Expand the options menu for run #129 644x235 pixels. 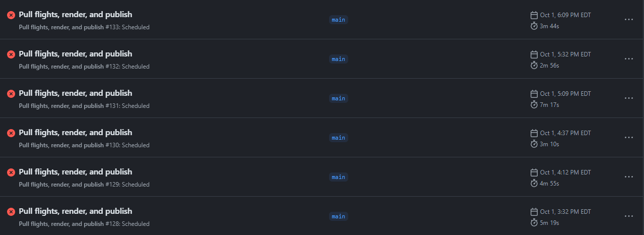pos(628,177)
